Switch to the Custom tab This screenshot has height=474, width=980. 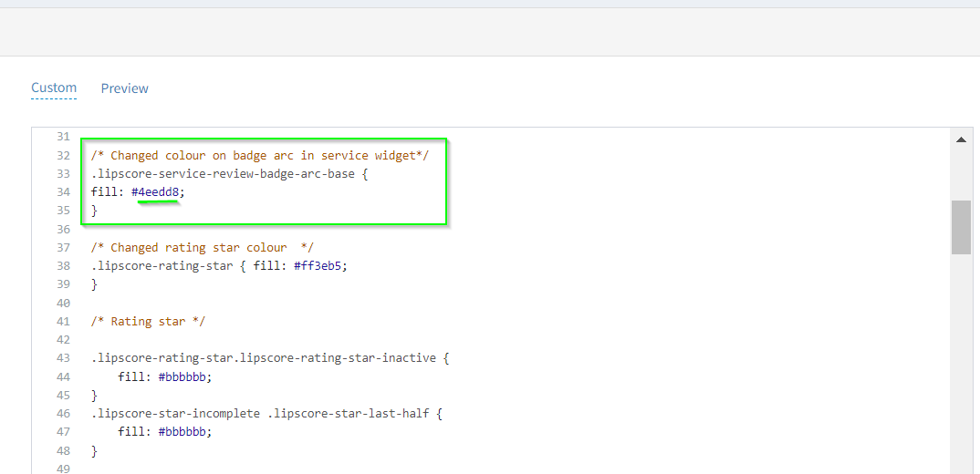pyautogui.click(x=54, y=88)
